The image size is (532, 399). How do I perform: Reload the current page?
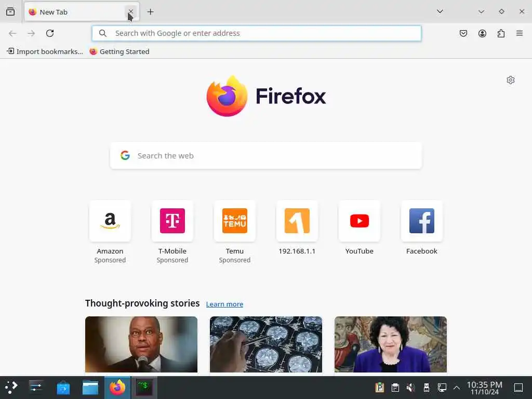tap(50, 33)
